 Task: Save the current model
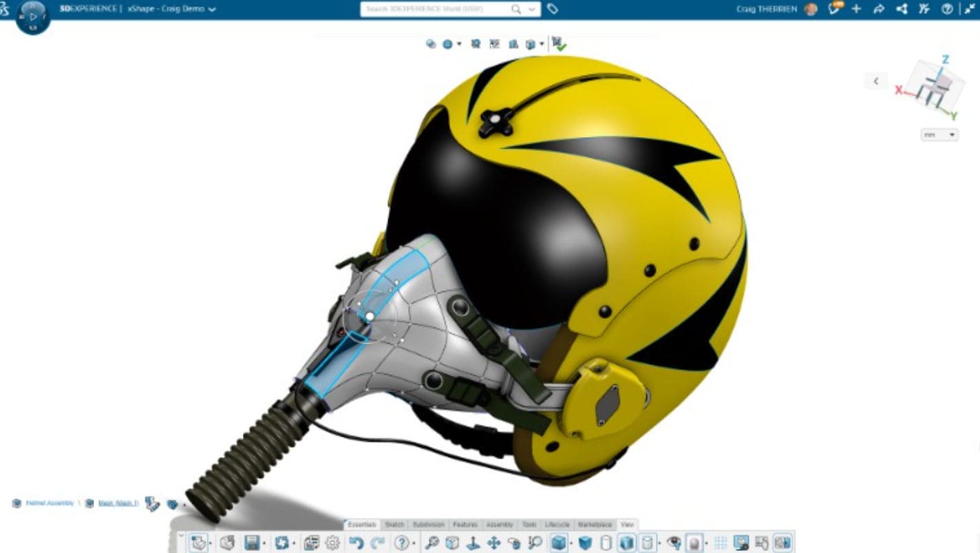tap(252, 542)
